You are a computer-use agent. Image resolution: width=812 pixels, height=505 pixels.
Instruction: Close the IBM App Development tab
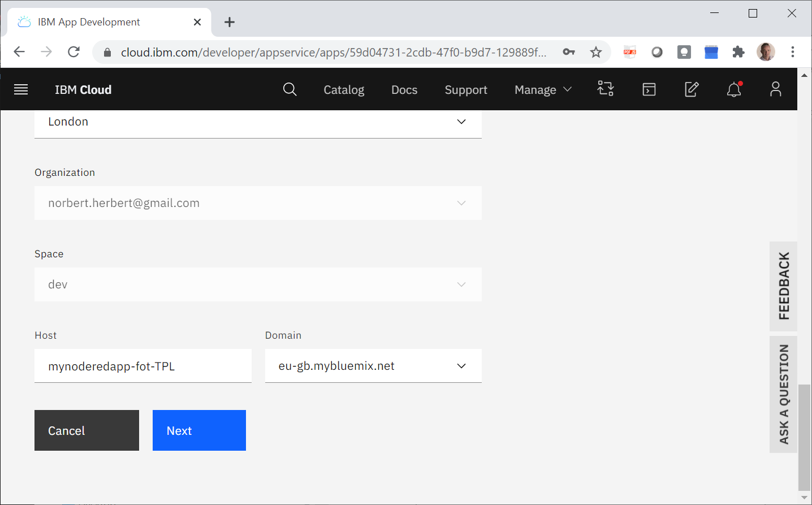(197, 22)
